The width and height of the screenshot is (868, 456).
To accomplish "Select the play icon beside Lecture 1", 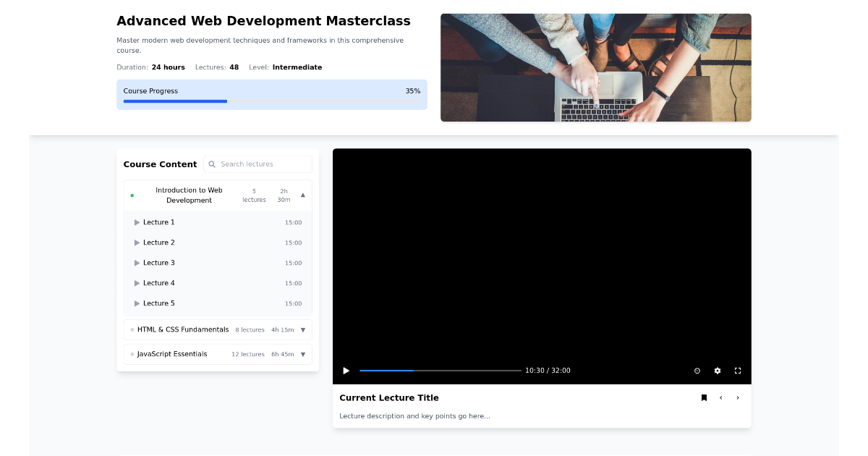I will point(137,222).
